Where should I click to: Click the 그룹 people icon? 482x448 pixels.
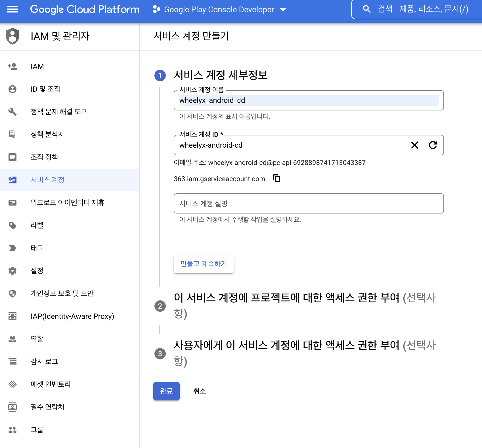pyautogui.click(x=12, y=430)
